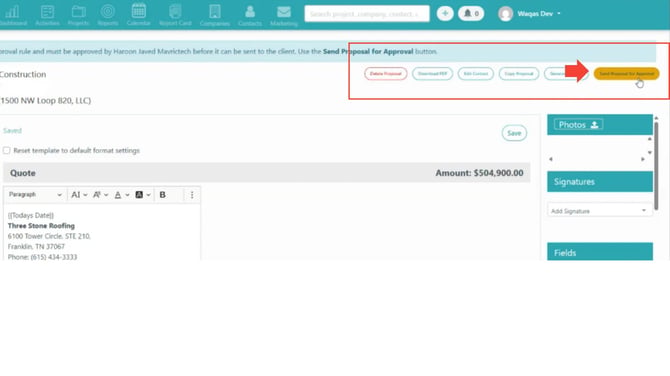This screenshot has height=376, width=670.
Task: Open the font size AI dropdown
Action: point(79,195)
